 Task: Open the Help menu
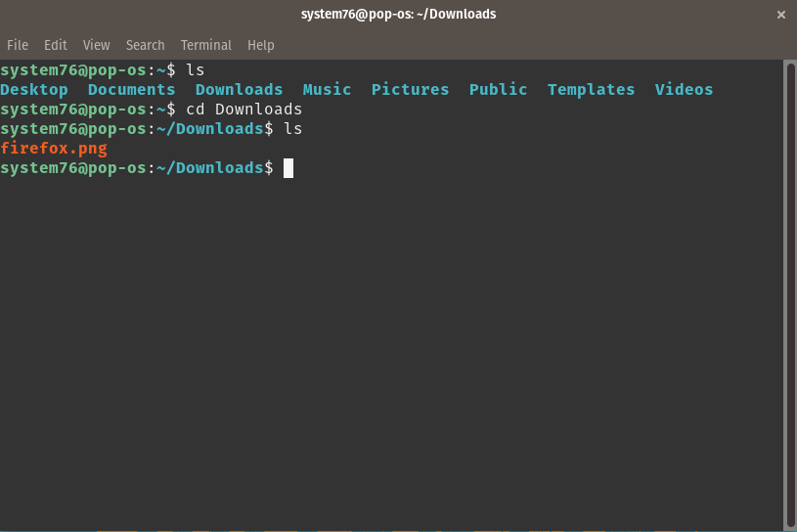(x=260, y=45)
